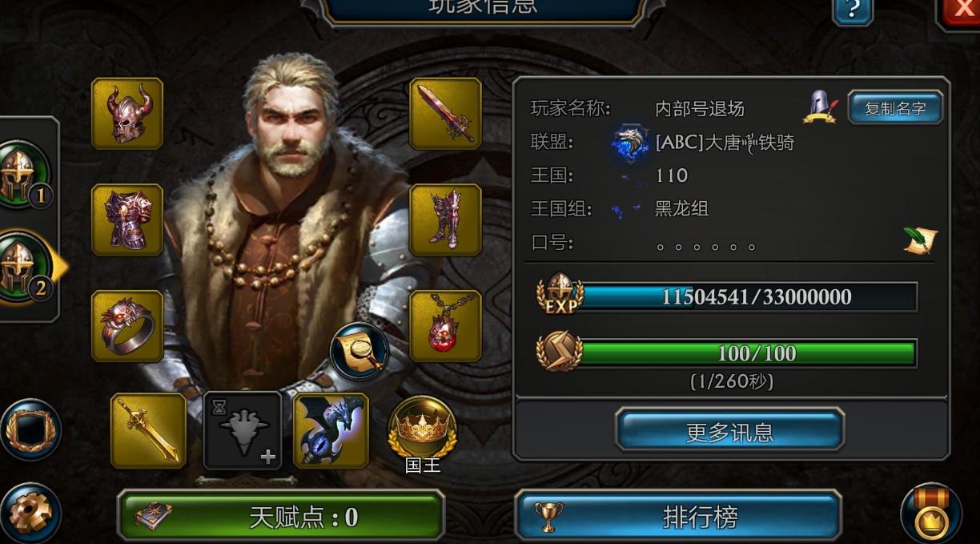The width and height of the screenshot is (980, 544).
Task: Edit slogan with quill scroll icon
Action: click(919, 241)
